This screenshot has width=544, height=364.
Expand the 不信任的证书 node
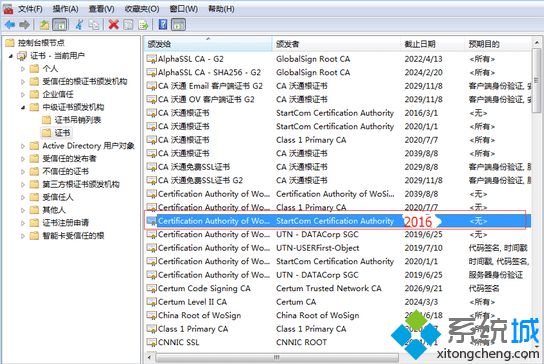(23, 172)
